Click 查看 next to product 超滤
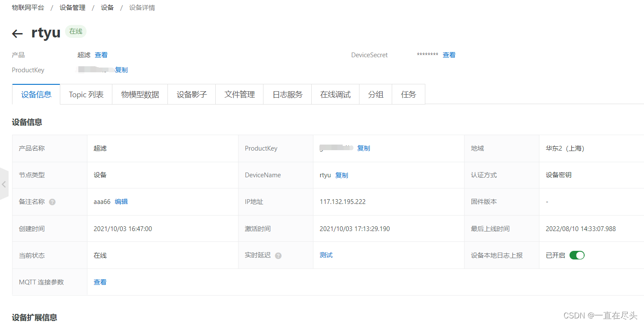 101,55
